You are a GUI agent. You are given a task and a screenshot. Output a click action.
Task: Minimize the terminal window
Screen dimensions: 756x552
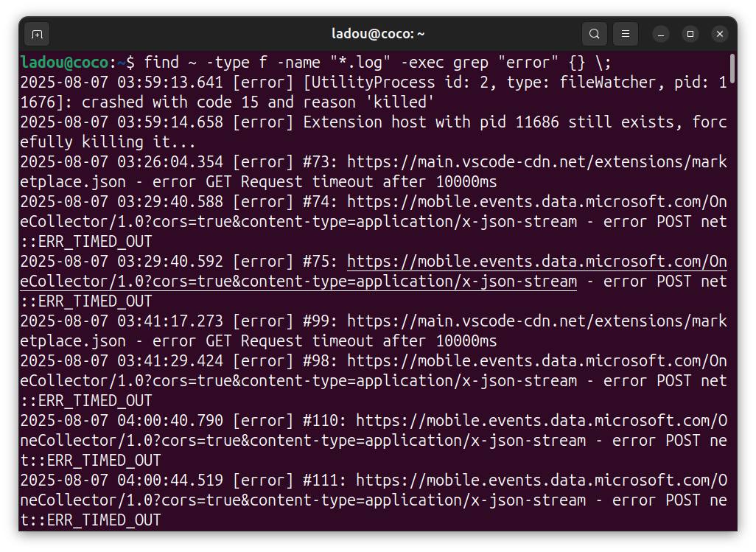[x=661, y=34]
